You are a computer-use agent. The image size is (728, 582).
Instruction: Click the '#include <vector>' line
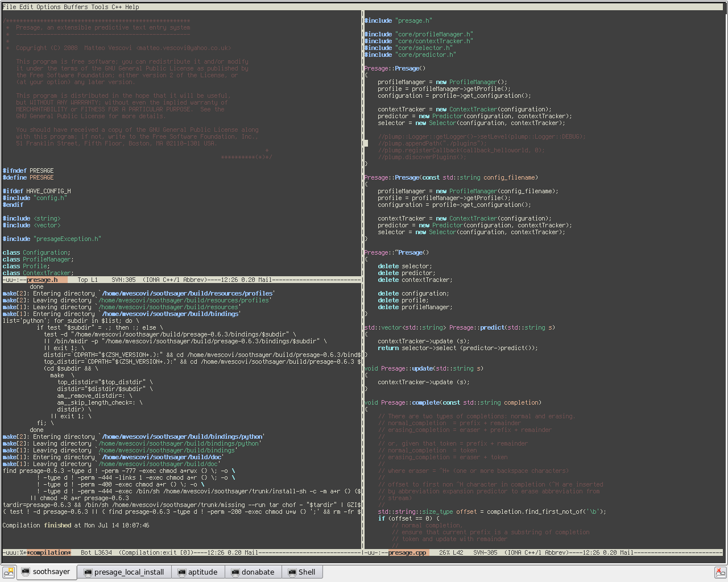pyautogui.click(x=31, y=225)
